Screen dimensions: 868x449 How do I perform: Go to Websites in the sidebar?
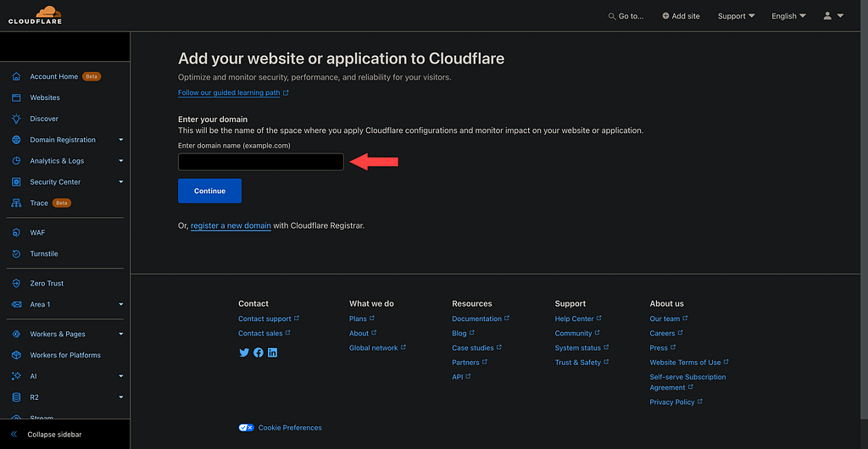[45, 97]
